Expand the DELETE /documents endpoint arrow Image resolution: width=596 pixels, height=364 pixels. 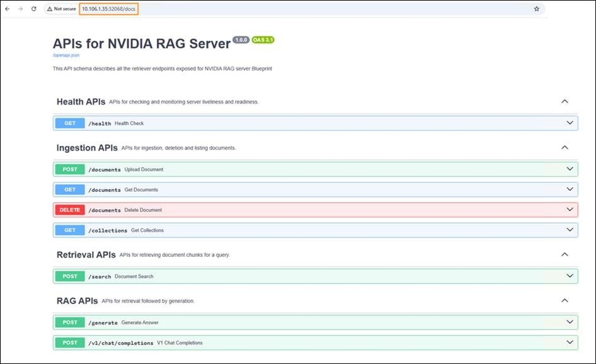click(x=570, y=209)
